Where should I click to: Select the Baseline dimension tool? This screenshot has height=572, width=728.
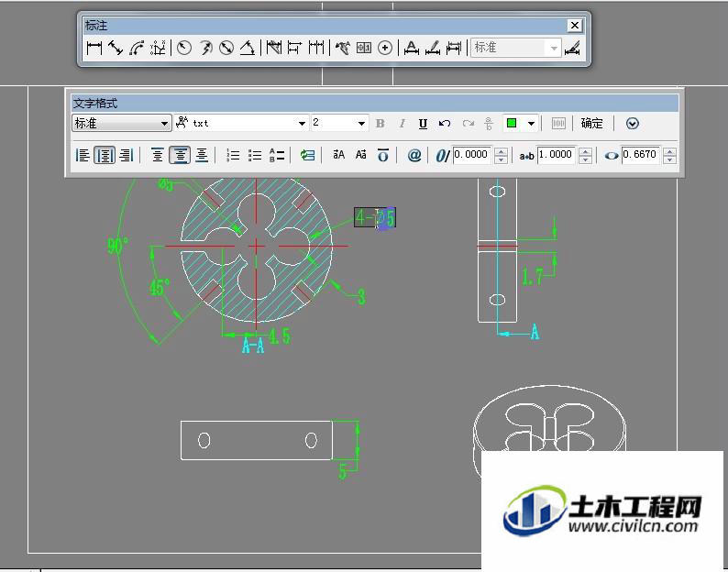point(294,48)
